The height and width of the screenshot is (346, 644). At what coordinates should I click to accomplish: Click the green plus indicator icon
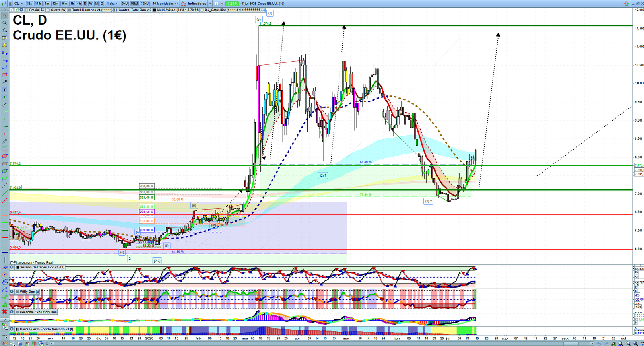16,10
